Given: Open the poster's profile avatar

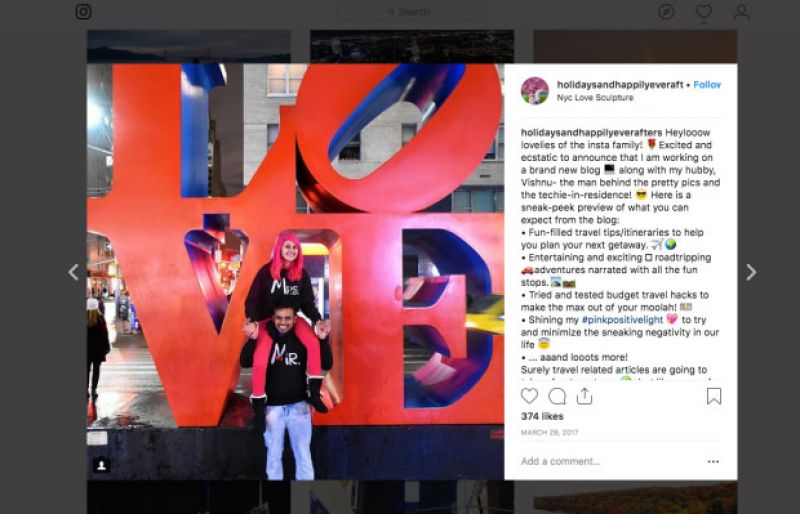Looking at the screenshot, I should pos(534,91).
